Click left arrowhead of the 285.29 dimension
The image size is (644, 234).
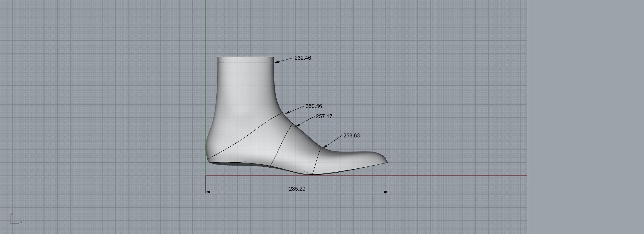point(208,192)
